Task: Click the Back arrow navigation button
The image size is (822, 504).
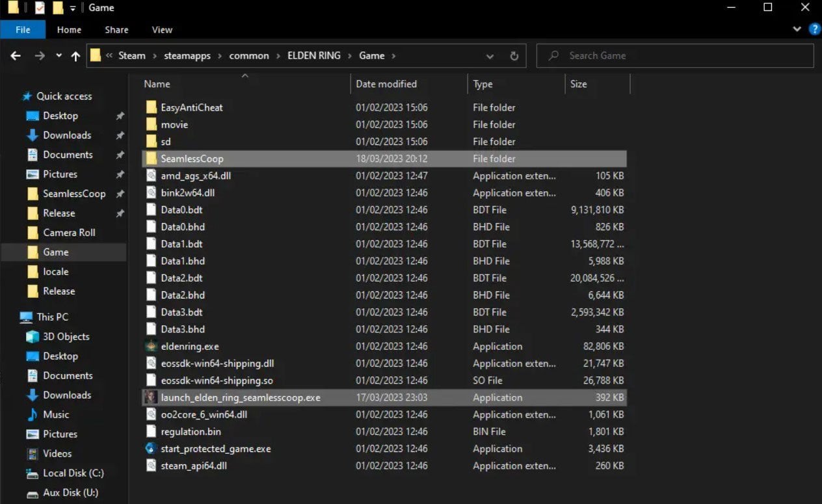Action: click(16, 56)
